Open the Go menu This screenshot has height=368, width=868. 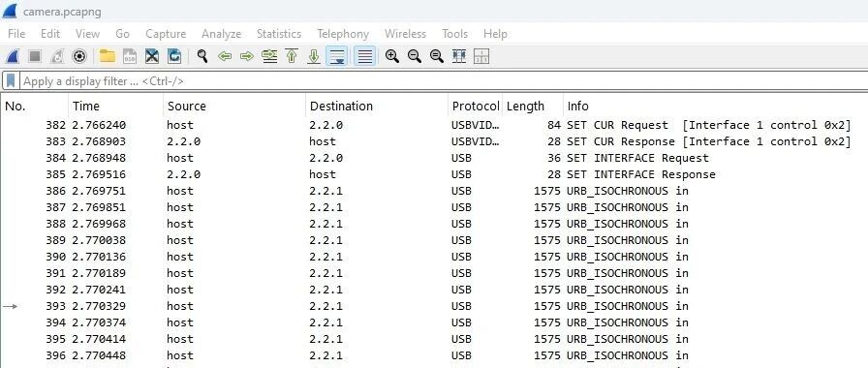coord(122,34)
